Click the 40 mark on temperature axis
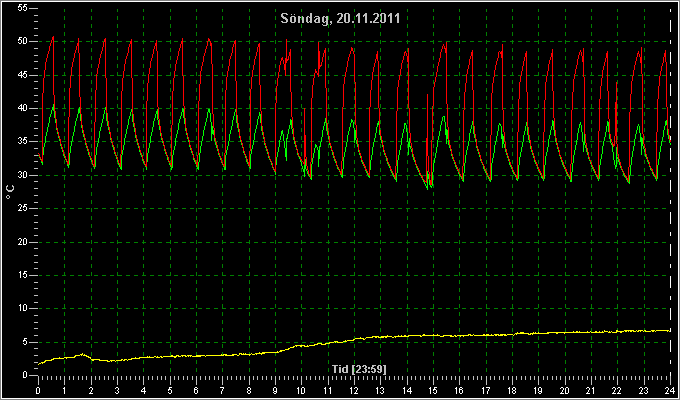This screenshot has width=680, height=400. 23,108
